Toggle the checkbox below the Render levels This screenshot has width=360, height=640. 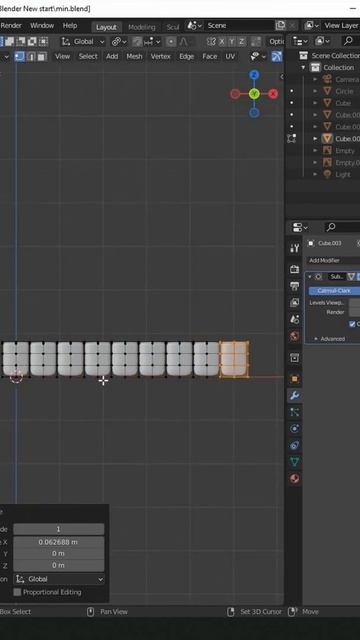pyautogui.click(x=352, y=324)
